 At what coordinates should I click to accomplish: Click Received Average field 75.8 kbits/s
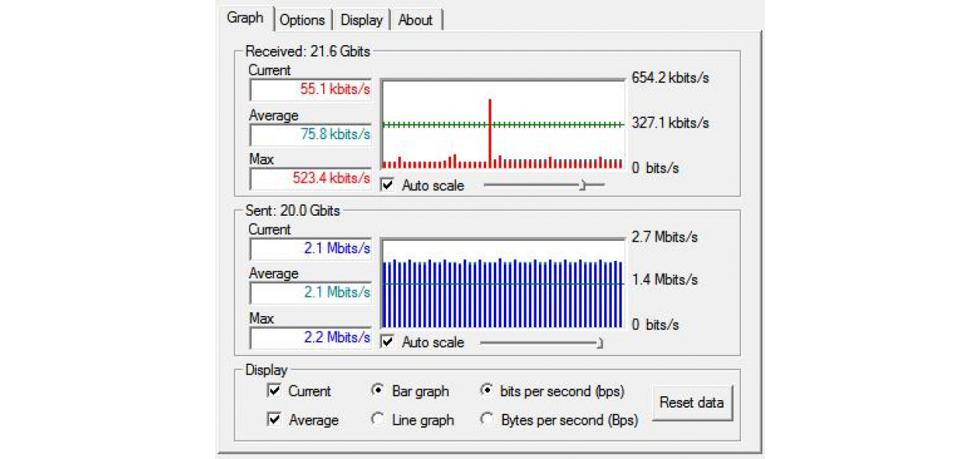pos(311,135)
